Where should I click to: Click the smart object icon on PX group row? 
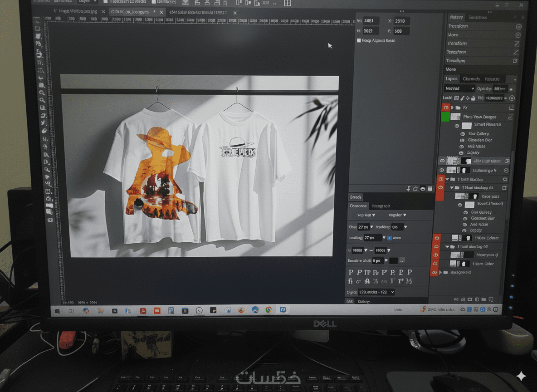click(511, 108)
